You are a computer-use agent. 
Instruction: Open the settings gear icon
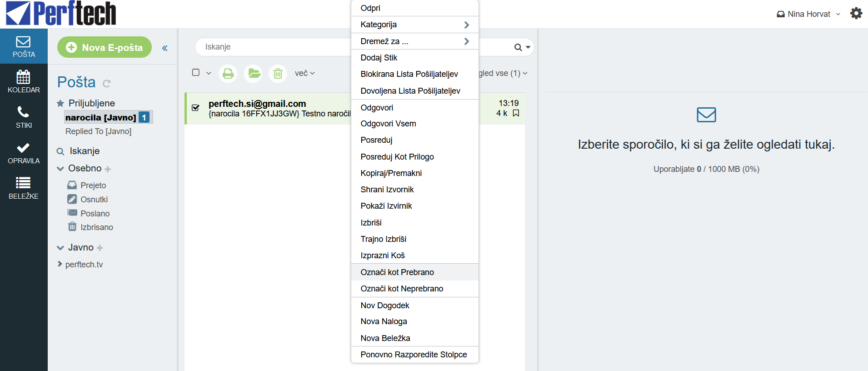coord(856,13)
